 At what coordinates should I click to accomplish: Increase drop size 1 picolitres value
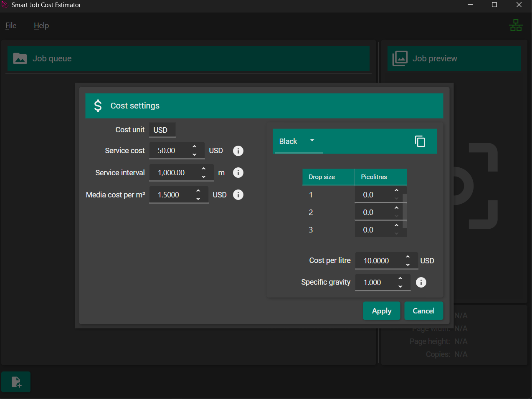tap(396, 191)
